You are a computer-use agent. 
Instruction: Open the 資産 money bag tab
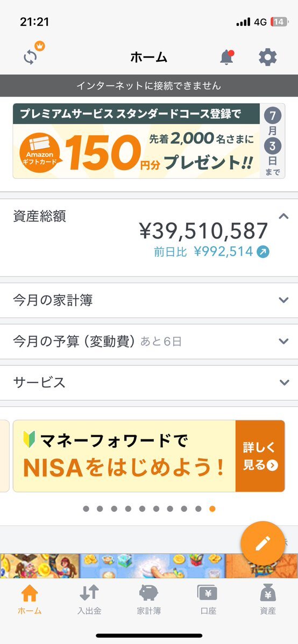point(267,599)
